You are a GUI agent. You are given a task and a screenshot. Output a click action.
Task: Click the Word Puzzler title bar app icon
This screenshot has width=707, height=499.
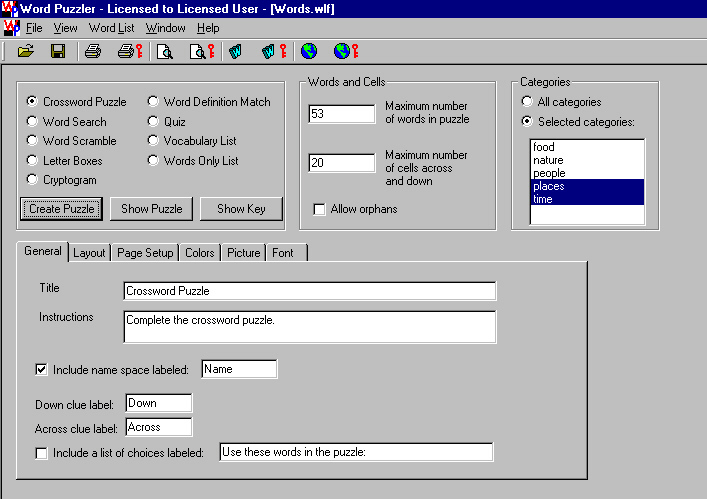point(9,9)
